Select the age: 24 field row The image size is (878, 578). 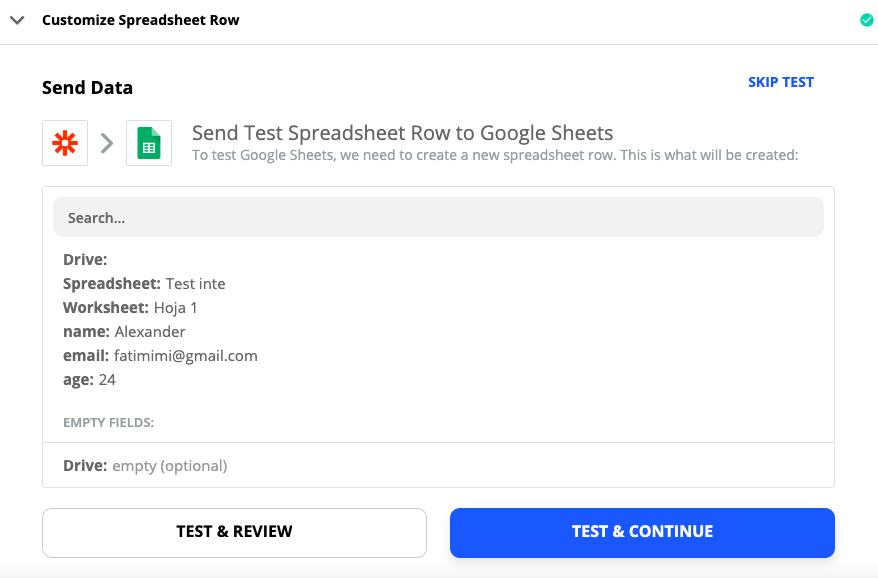pos(89,380)
